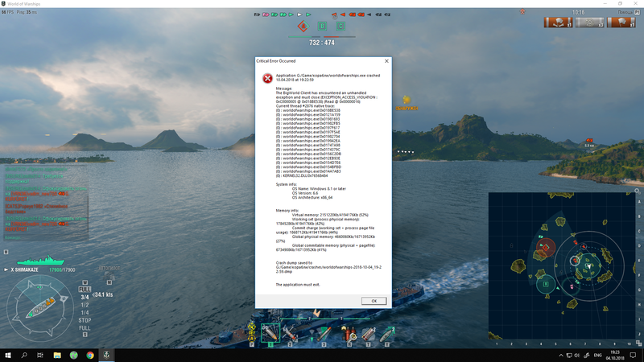Viewport: 644px width, 362px height.
Task: Click the 10:16 battle timer
Action: [x=578, y=12]
